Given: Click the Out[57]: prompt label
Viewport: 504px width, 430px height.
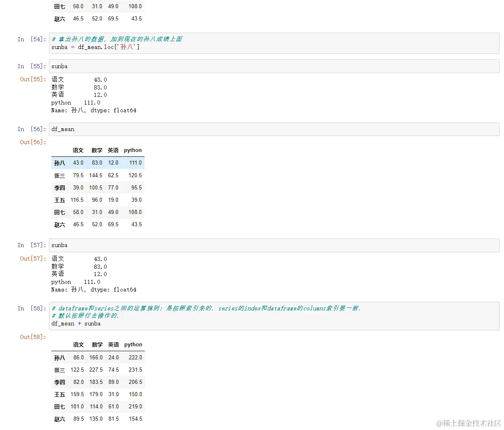Looking at the screenshot, I should pyautogui.click(x=33, y=258).
